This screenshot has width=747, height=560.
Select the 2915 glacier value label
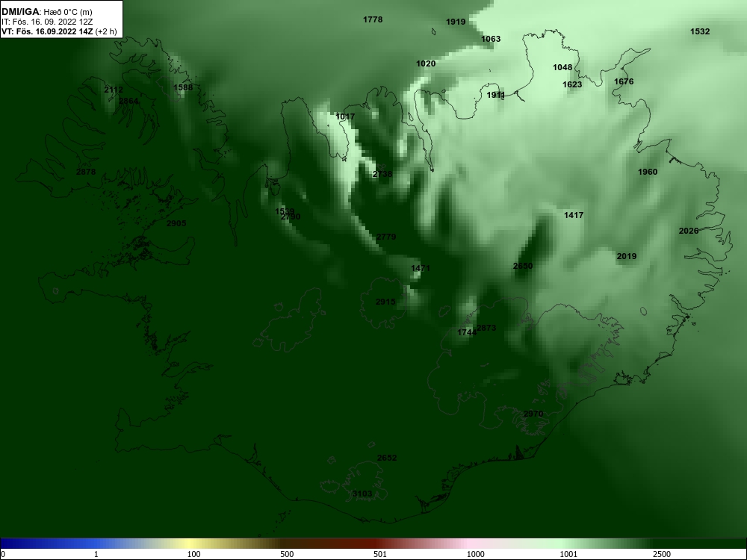385,302
